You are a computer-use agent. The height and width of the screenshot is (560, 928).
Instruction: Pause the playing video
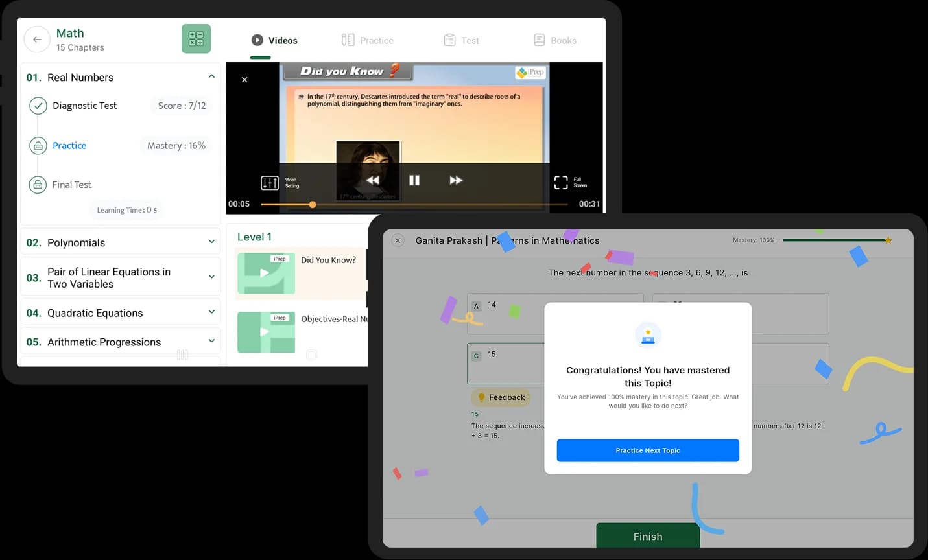tap(414, 180)
